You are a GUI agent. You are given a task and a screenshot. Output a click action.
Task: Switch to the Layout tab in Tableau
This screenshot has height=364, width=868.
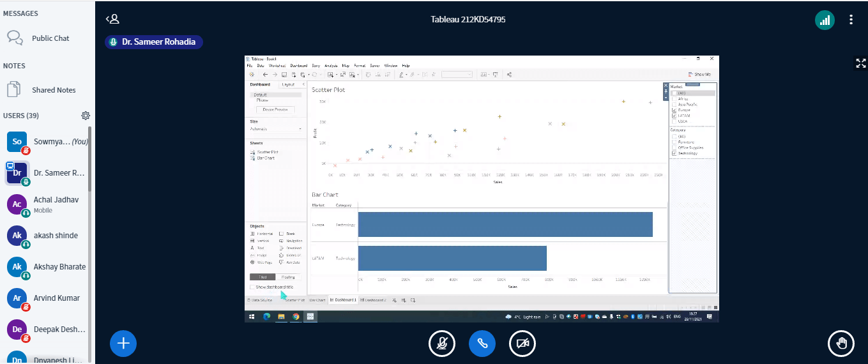288,84
